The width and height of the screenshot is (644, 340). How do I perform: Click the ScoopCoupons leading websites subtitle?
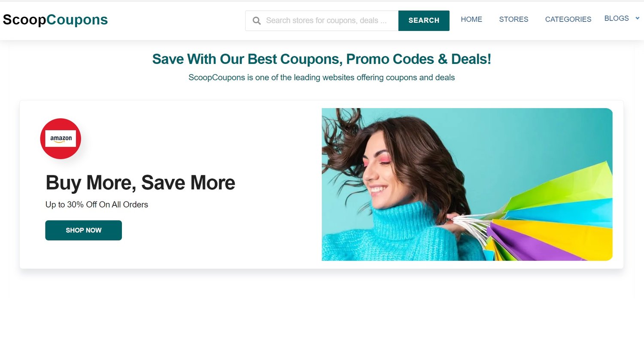pos(322,78)
